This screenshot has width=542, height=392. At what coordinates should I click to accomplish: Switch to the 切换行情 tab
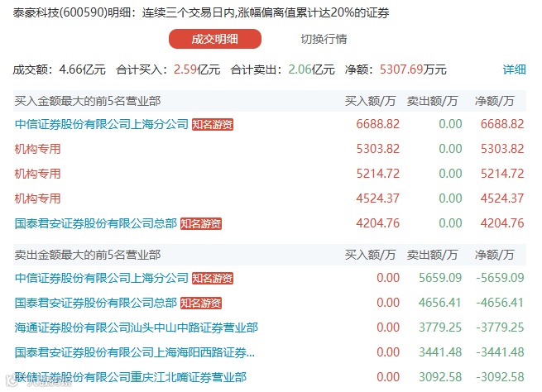pos(324,39)
